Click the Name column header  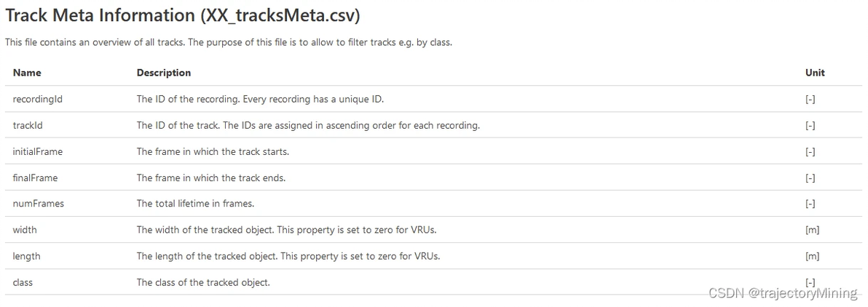[x=27, y=73]
